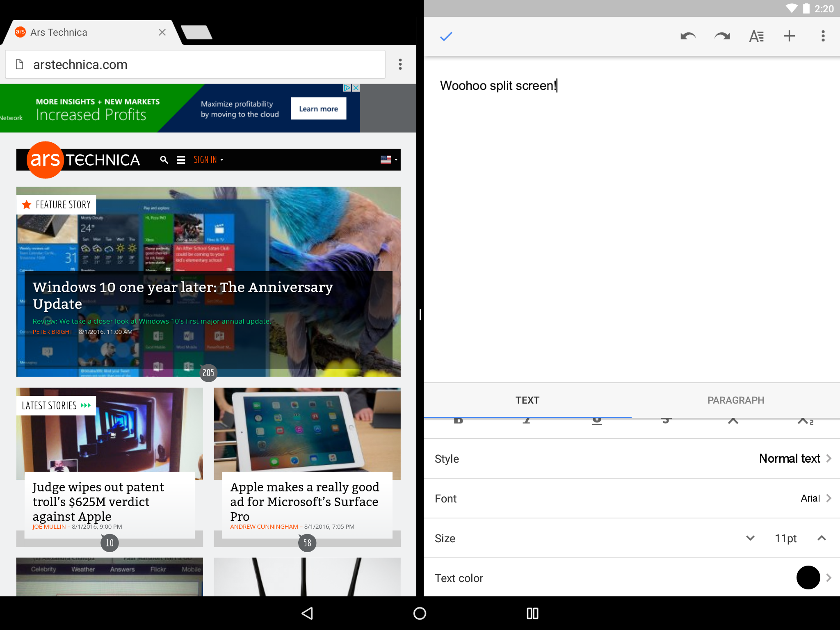Open the text formatting icon
Image resolution: width=840 pixels, height=630 pixels.
point(756,37)
